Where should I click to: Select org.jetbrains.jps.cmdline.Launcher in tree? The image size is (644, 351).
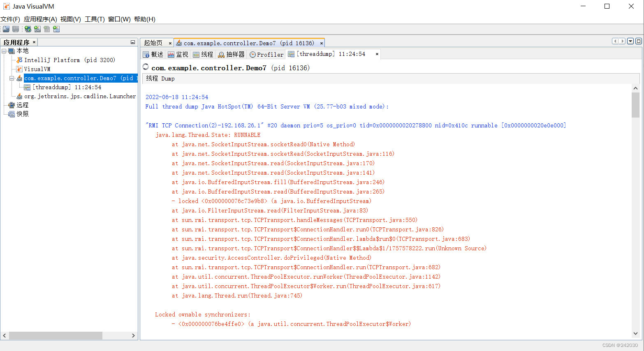coord(80,96)
